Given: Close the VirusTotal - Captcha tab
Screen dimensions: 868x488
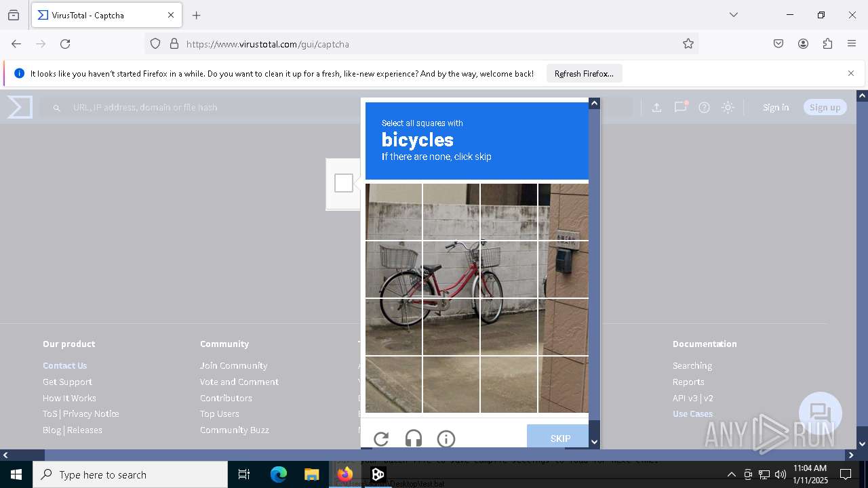Looking at the screenshot, I should (x=171, y=15).
